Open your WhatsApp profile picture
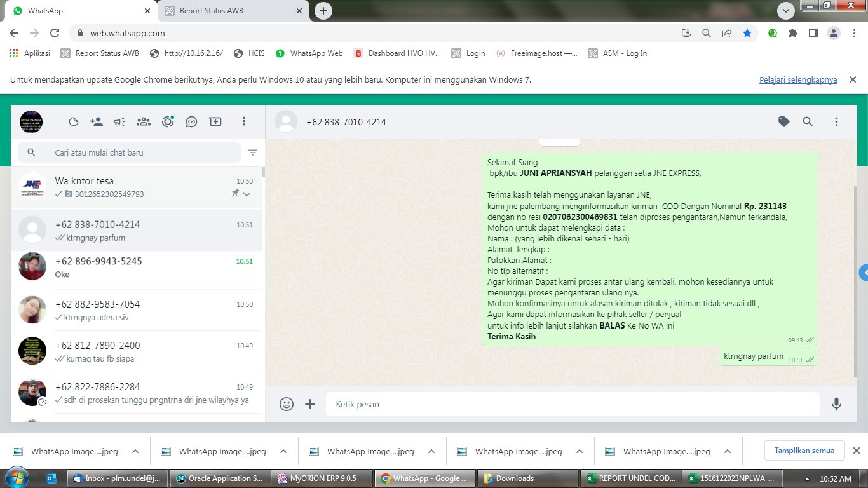This screenshot has width=868, height=488. (31, 122)
